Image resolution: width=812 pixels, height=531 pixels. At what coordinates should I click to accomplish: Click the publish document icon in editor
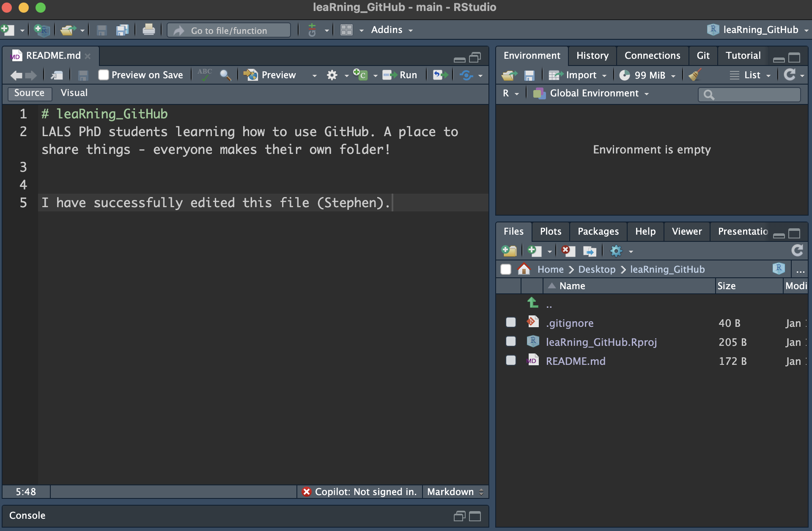coord(466,75)
